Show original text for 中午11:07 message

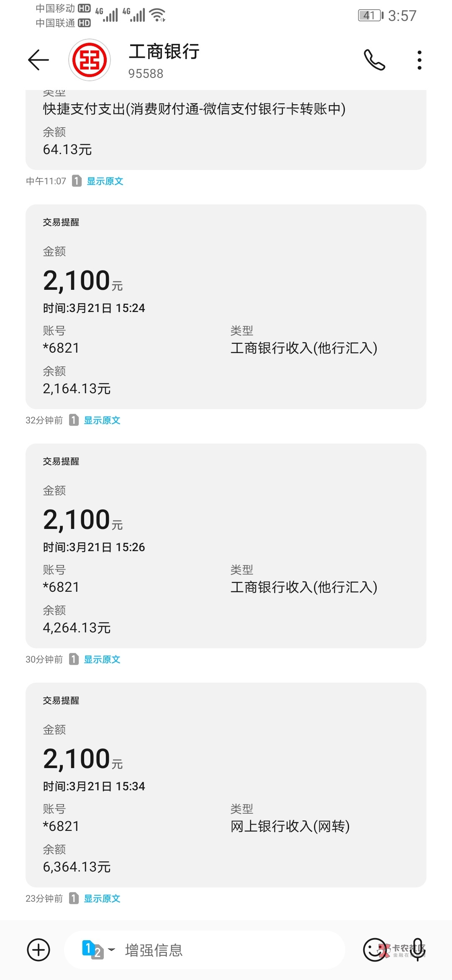[x=105, y=181]
